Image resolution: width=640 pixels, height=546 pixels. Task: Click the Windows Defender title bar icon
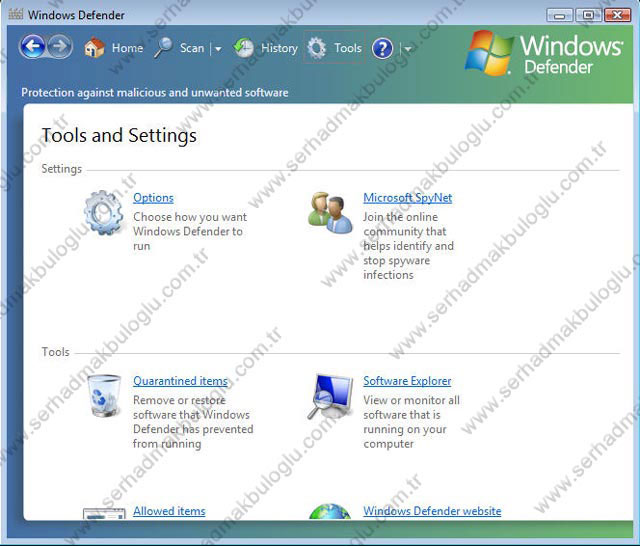pos(16,14)
